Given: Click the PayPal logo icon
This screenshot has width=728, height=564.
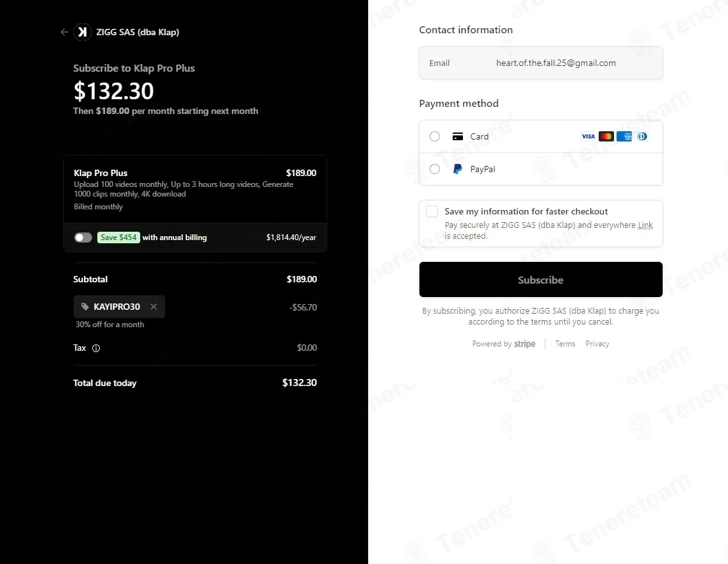Looking at the screenshot, I should coord(458,169).
